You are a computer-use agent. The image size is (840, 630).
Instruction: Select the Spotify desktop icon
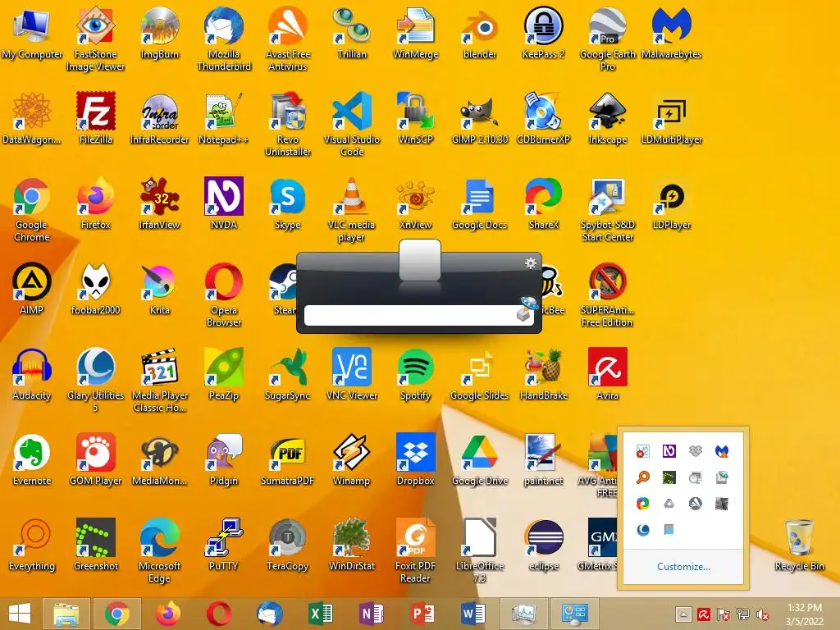(x=415, y=374)
